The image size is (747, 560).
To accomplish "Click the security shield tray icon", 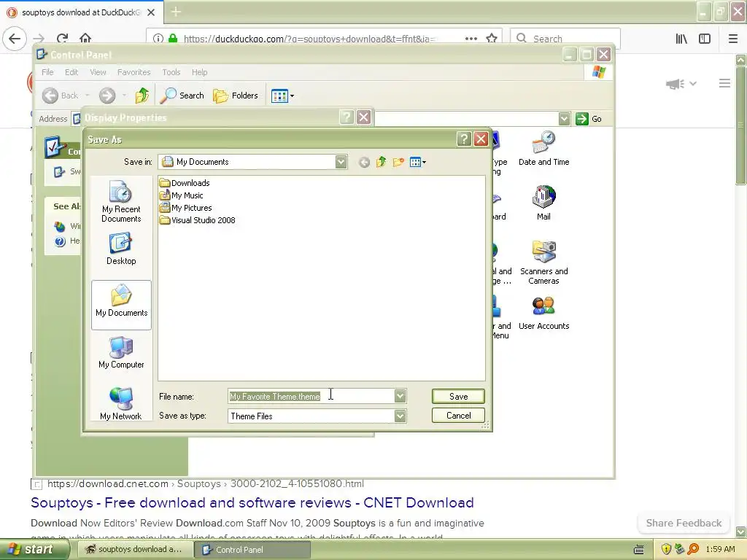I will tap(666, 549).
